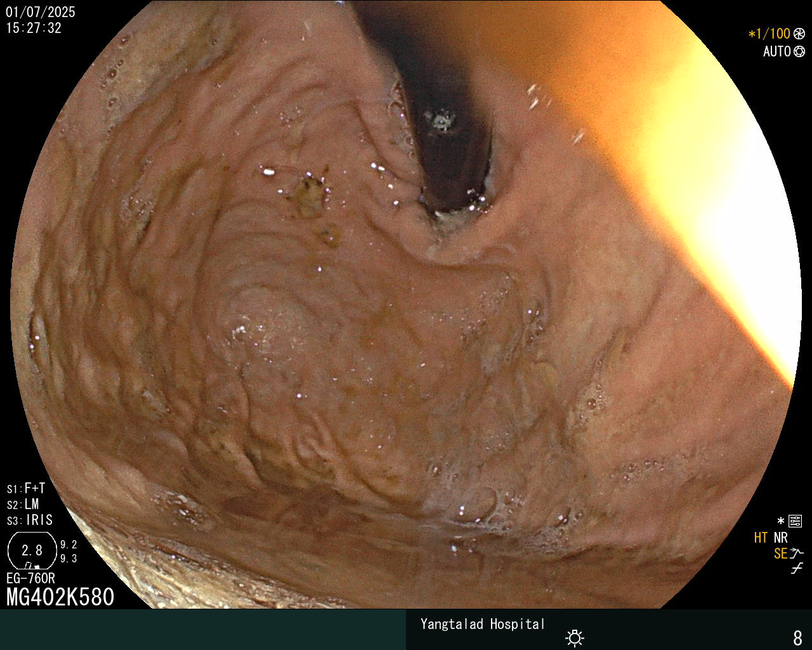
Task: Click the *1/100 shutter speed value
Action: [x=769, y=34]
